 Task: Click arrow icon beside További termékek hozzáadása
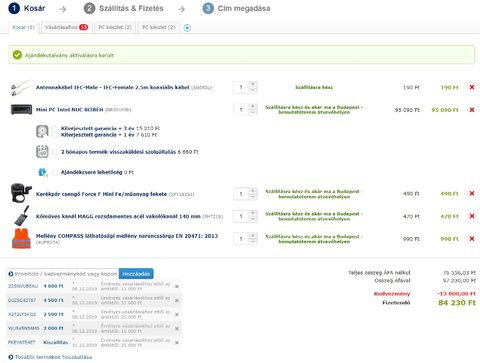(x=11, y=357)
